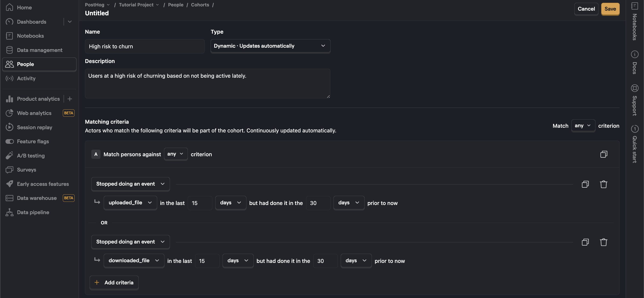Click the Feature flags icon in sidebar
This screenshot has width=644, height=298.
point(9,142)
